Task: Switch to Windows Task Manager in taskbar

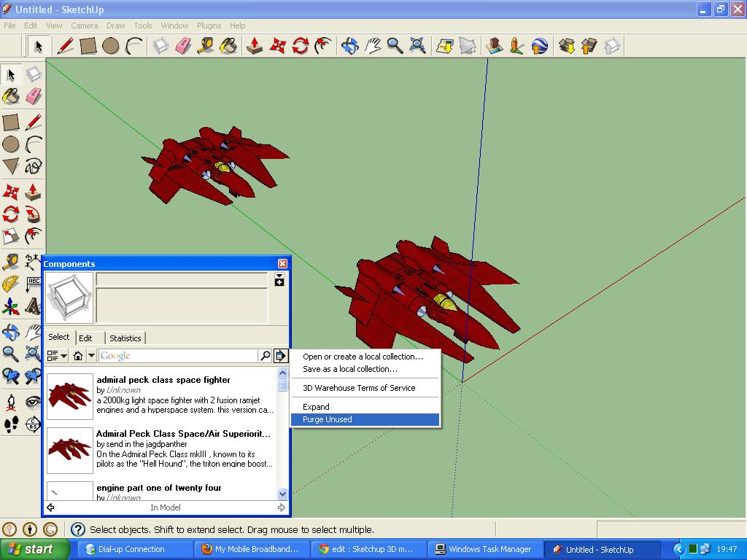Action: coord(484,549)
